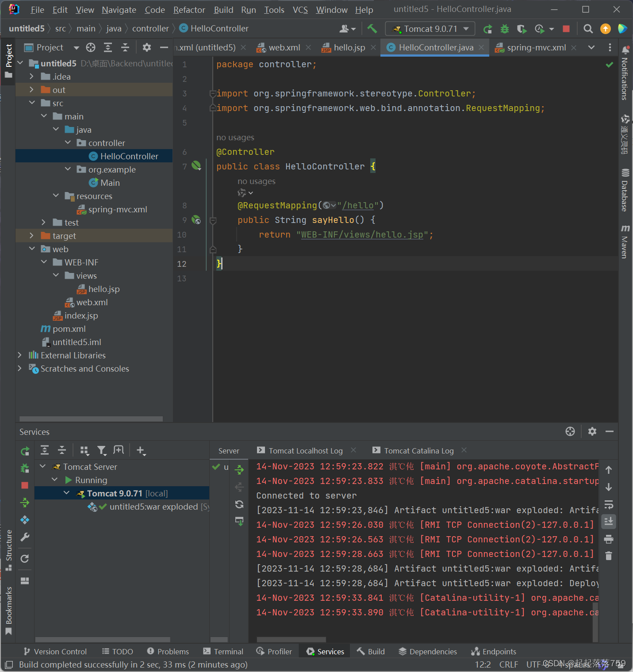
Task: Click the Services filter funnel icon
Action: click(x=102, y=450)
